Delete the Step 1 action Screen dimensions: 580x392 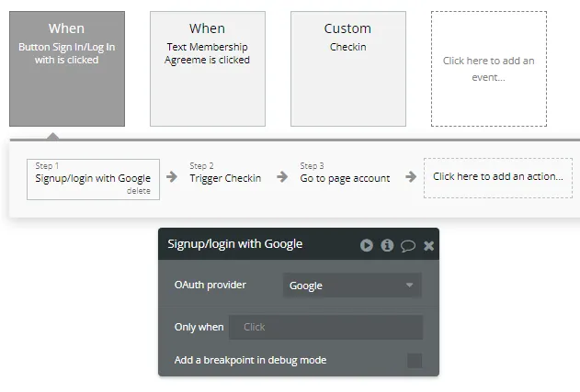click(x=139, y=191)
